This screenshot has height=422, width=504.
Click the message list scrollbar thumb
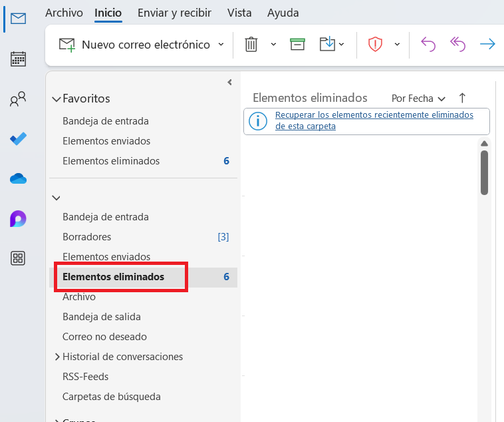485,172
